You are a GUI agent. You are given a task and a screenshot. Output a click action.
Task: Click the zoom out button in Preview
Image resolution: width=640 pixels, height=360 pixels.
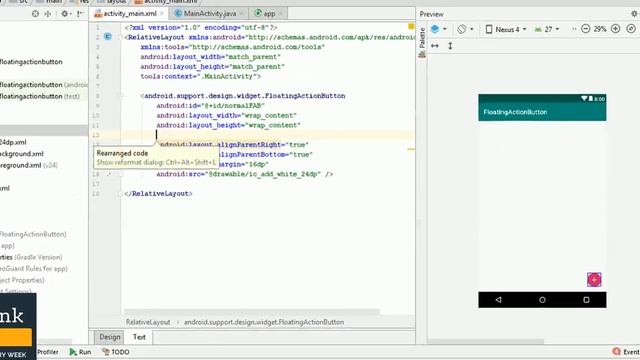pos(586,29)
